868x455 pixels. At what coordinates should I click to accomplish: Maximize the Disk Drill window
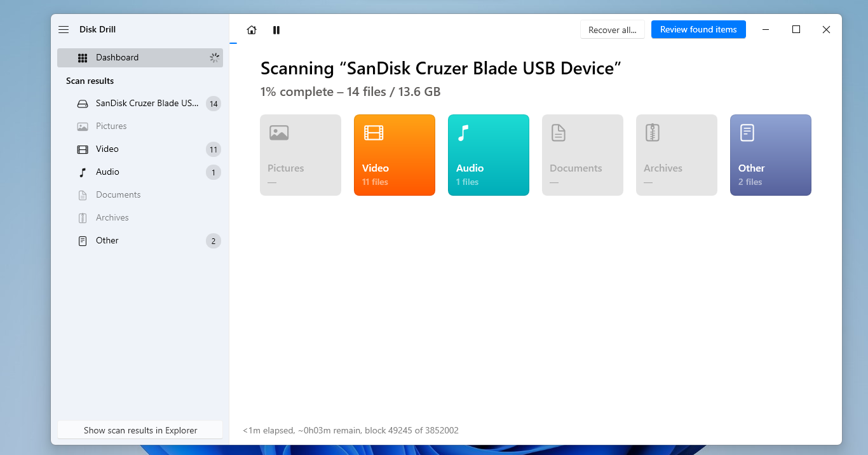coord(796,29)
